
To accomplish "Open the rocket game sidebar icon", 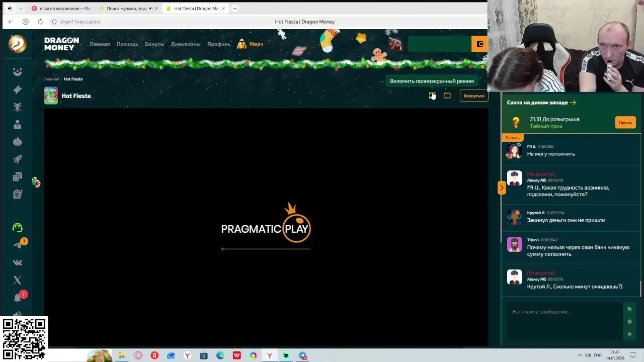I will point(18,159).
